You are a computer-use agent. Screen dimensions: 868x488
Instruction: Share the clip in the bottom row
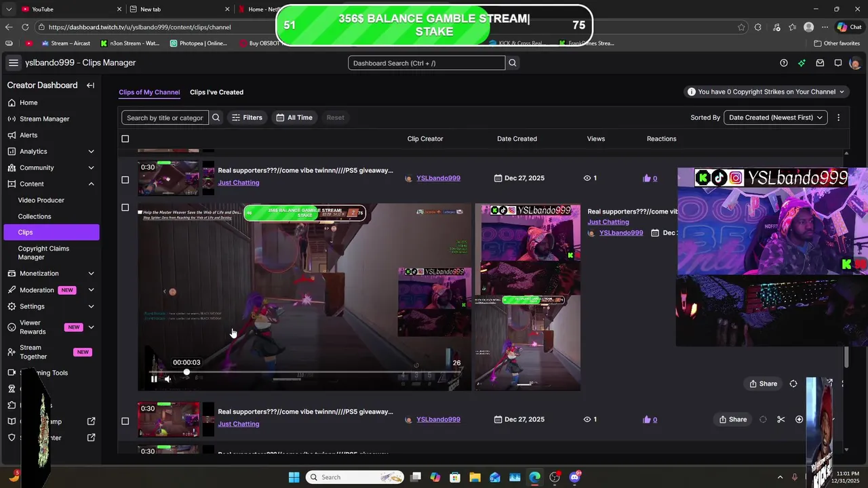tap(732, 420)
